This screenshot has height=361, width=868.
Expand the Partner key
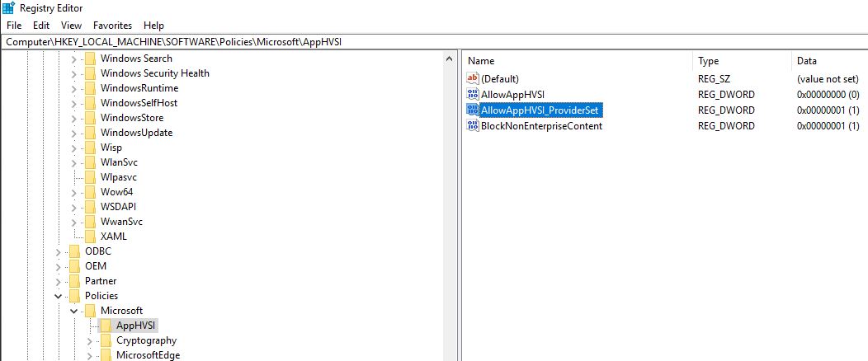[58, 281]
